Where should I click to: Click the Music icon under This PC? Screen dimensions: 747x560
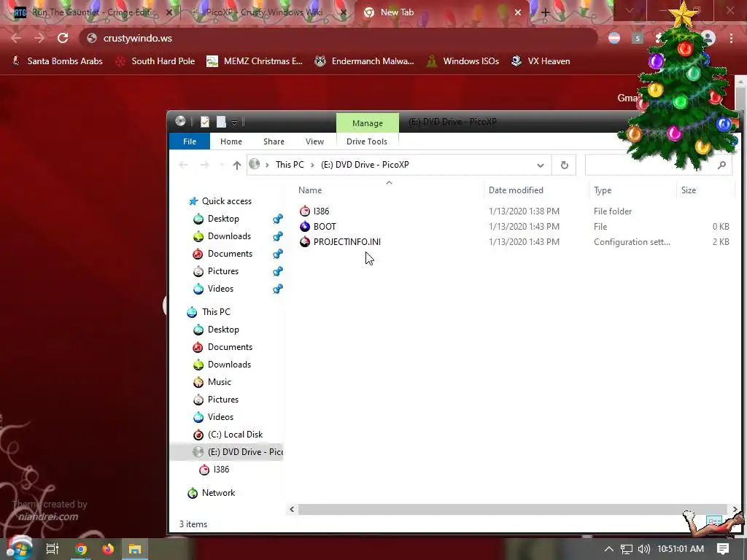pyautogui.click(x=198, y=382)
